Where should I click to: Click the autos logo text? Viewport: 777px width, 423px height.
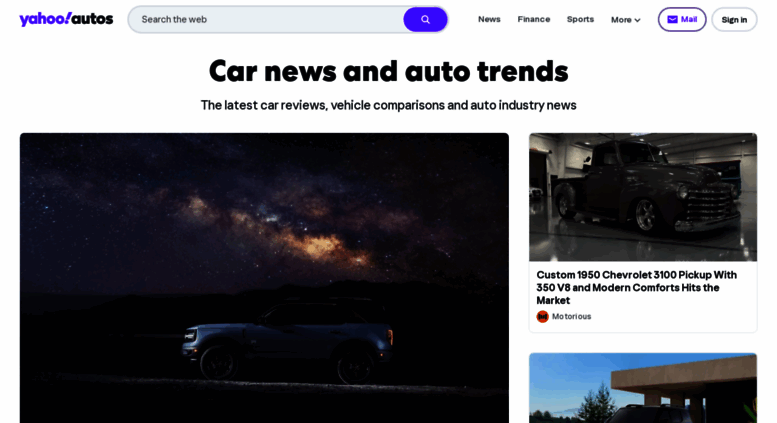point(92,19)
